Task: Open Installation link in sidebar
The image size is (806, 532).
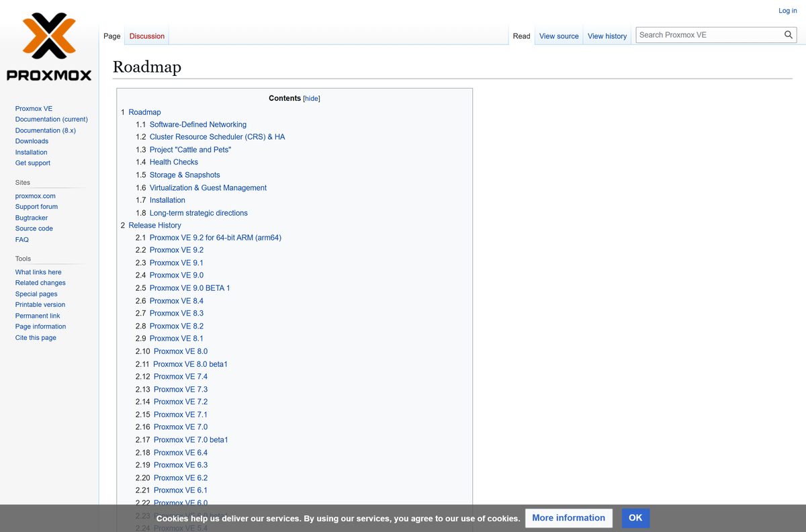Action: click(x=32, y=152)
